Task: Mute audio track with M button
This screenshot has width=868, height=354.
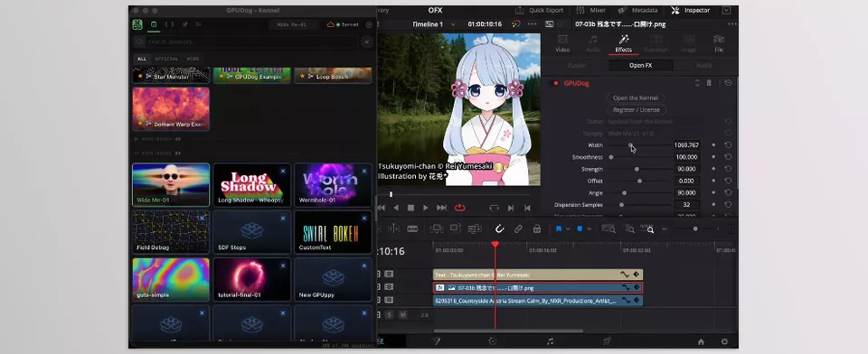Action: (x=402, y=315)
